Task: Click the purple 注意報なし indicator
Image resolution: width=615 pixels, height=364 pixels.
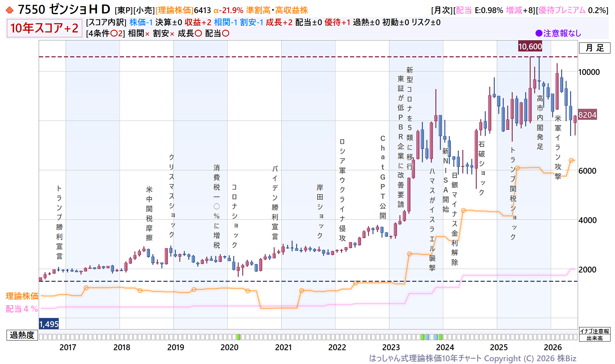Action: tap(558, 33)
